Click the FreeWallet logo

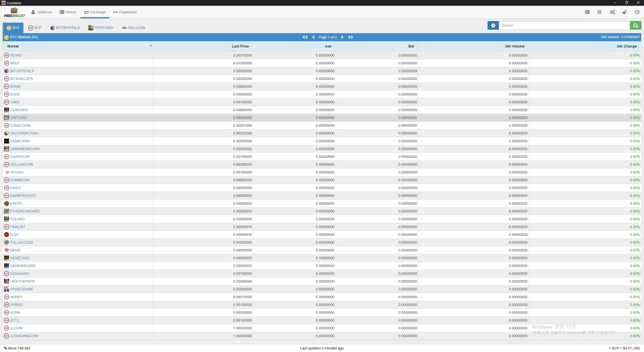14,13
